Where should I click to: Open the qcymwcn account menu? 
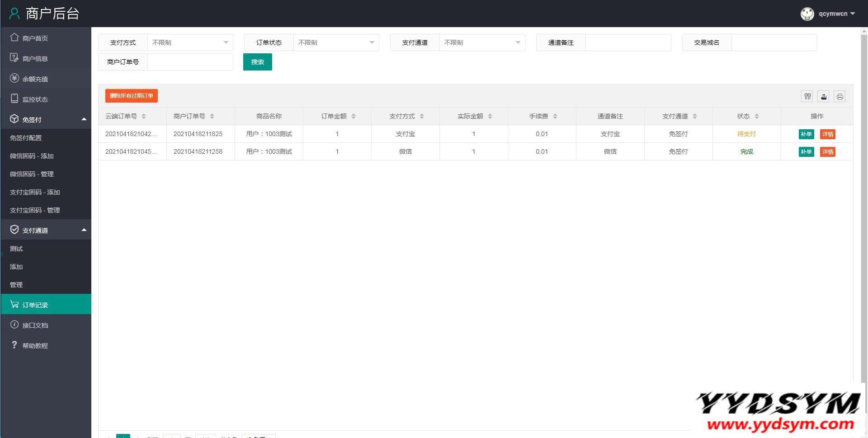836,14
